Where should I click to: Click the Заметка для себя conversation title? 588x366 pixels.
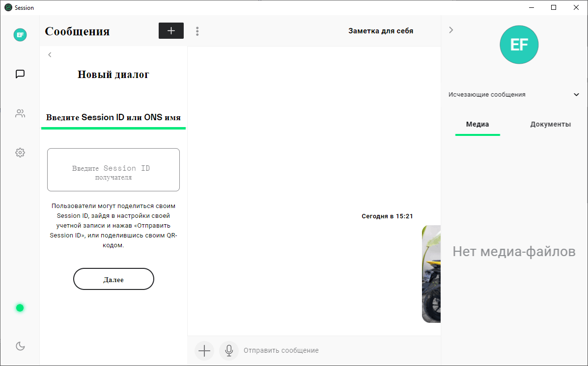tap(381, 31)
